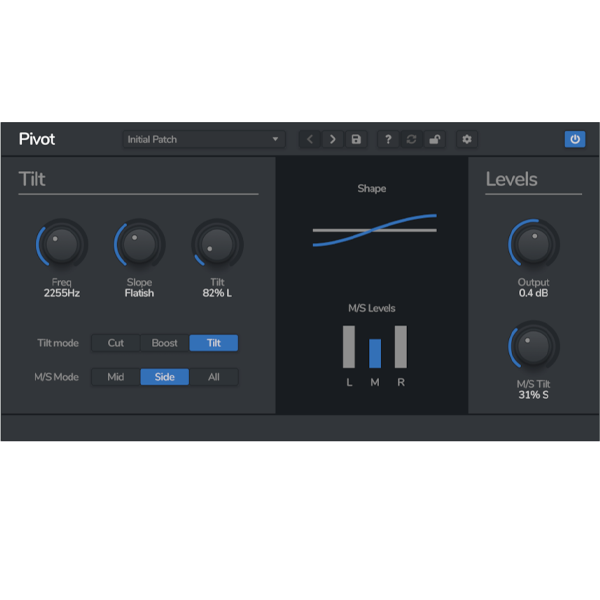600x600 pixels.
Task: Set M/S Mode to Mid
Action: tap(116, 377)
